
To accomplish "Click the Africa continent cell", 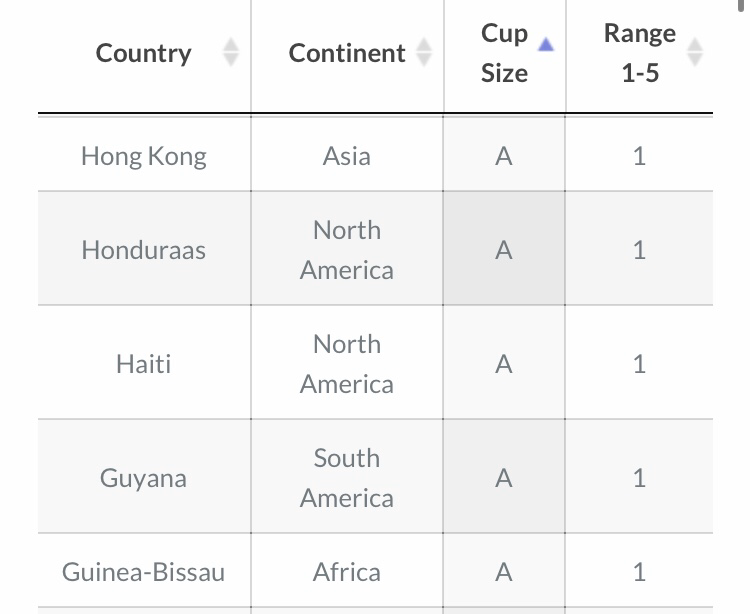I will pos(347,571).
